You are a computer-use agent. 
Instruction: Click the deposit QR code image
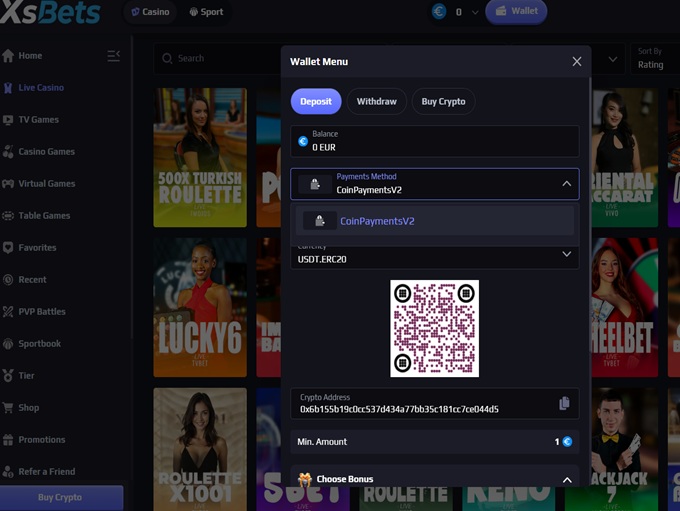coord(434,328)
